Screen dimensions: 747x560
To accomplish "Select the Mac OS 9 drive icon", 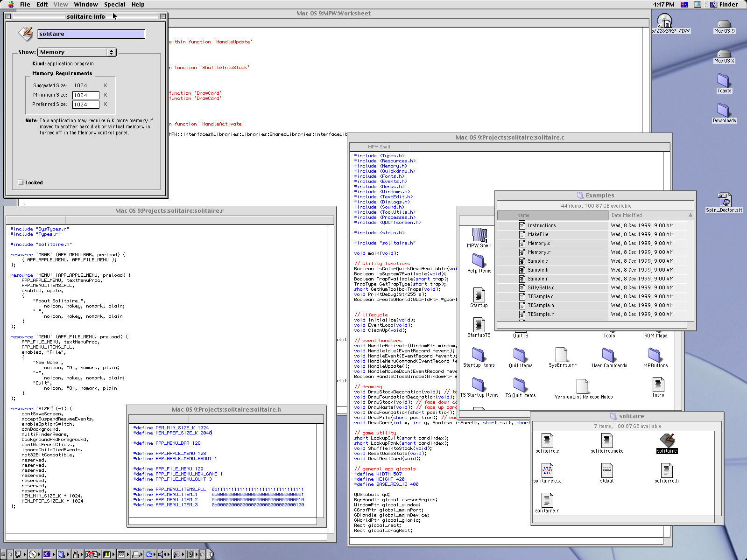I will (724, 24).
